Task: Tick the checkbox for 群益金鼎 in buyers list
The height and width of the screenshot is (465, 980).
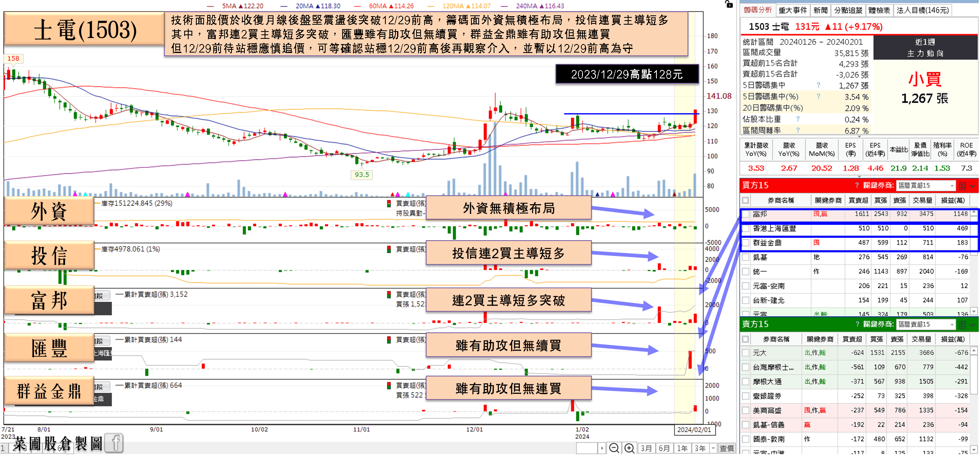Action: 746,243
